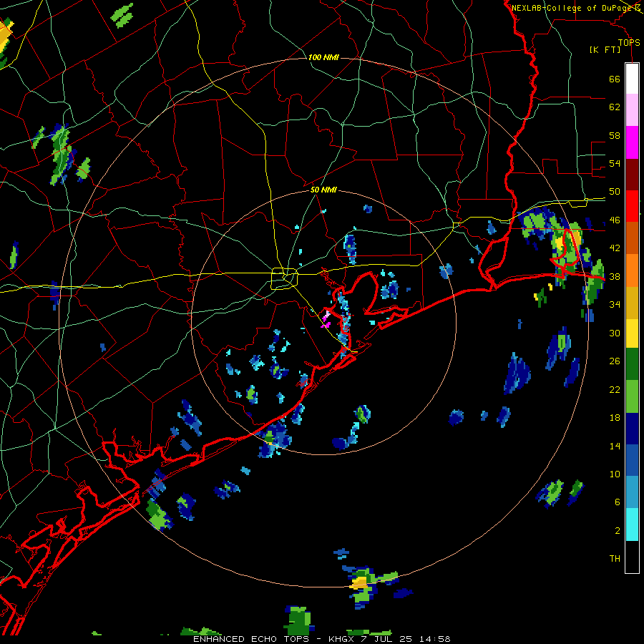The height and width of the screenshot is (644, 644).
Task: Click the magenta swatch near 58 kft
Action: (632, 142)
